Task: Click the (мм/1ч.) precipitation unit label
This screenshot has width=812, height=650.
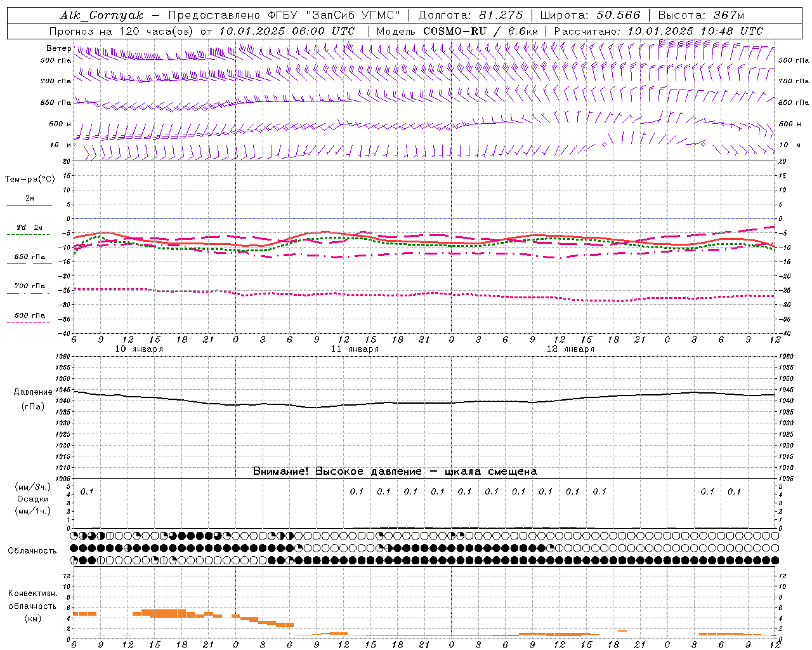Action: [33, 511]
